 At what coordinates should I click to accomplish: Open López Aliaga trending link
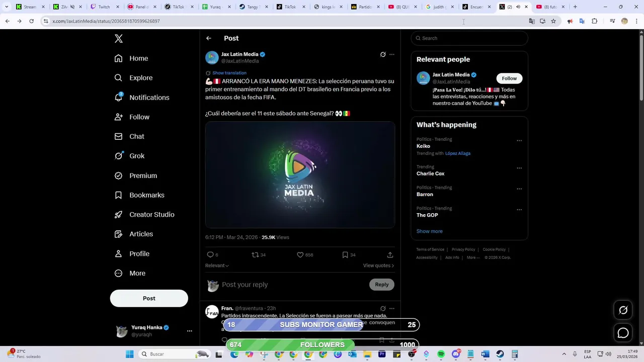(x=458, y=153)
